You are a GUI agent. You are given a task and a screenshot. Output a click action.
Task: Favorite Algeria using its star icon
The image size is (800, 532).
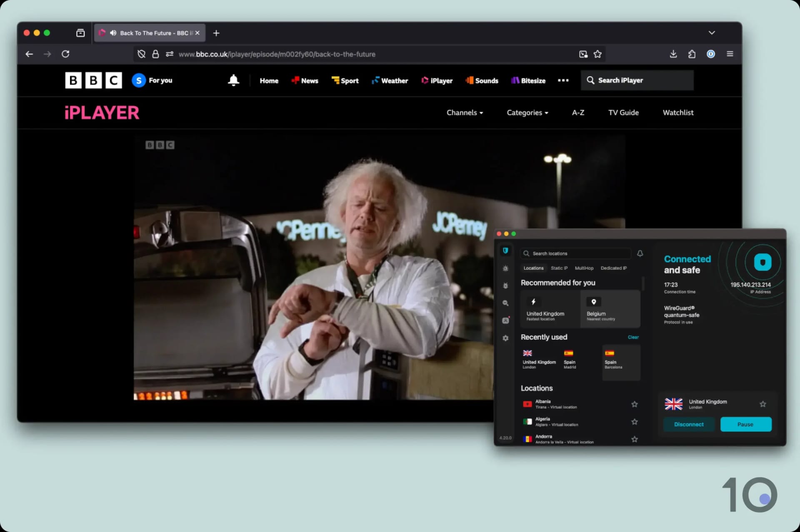[x=635, y=421]
